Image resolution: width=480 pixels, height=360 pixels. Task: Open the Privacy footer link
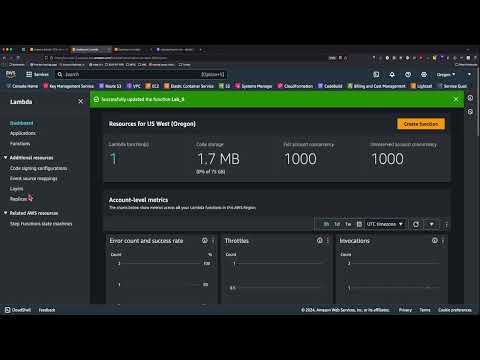click(x=405, y=310)
